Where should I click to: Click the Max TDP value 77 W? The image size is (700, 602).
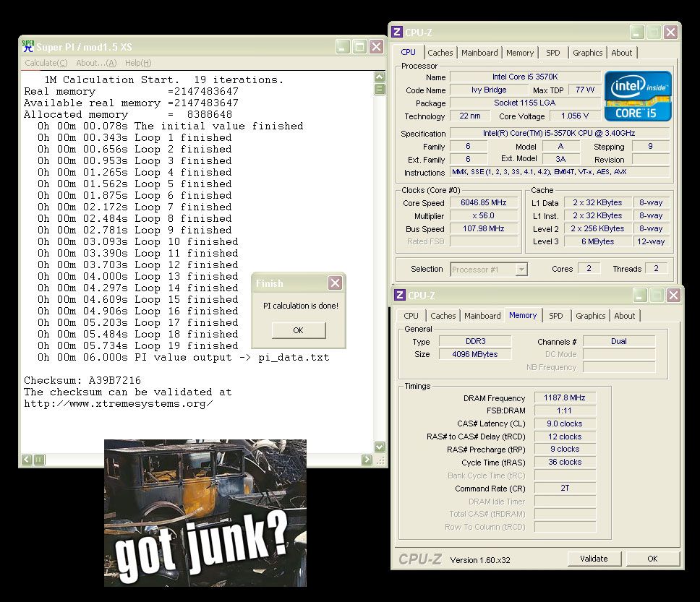pos(585,90)
